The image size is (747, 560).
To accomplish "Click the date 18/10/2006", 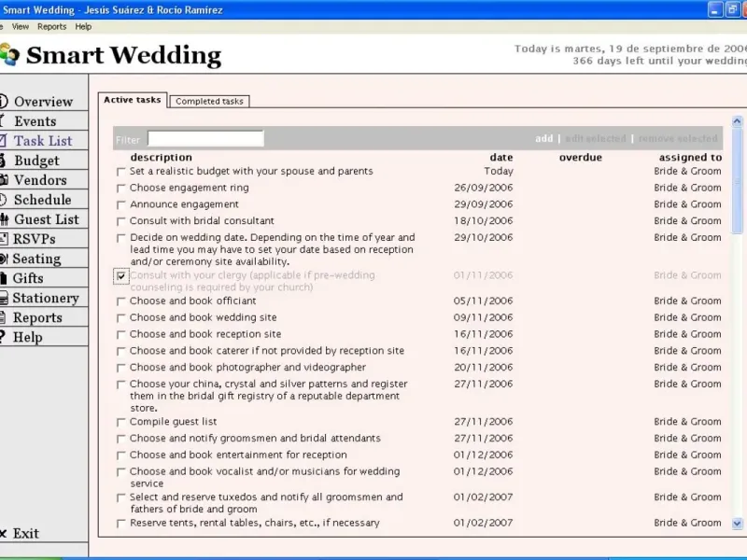I will tap(483, 221).
